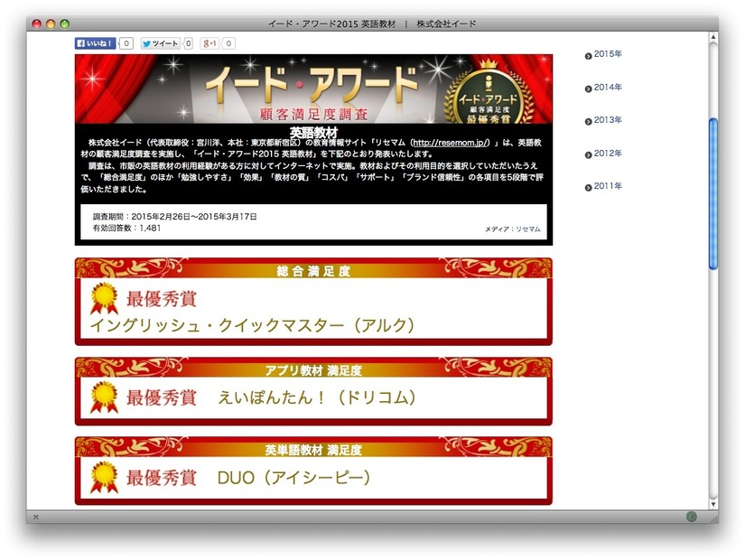745x560 pixels.
Task: Follow the http://resemom.jp/ hyperlink
Action: [x=451, y=143]
